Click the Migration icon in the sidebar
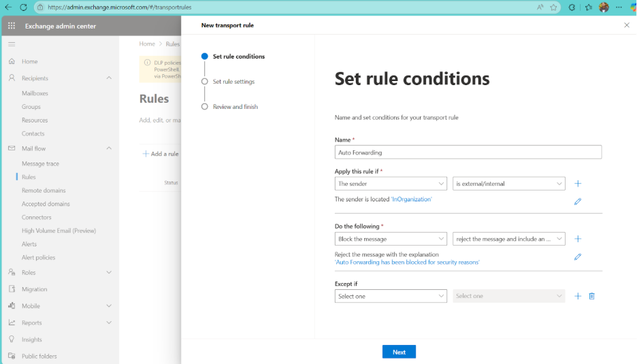The height and width of the screenshot is (364, 637). pos(12,289)
